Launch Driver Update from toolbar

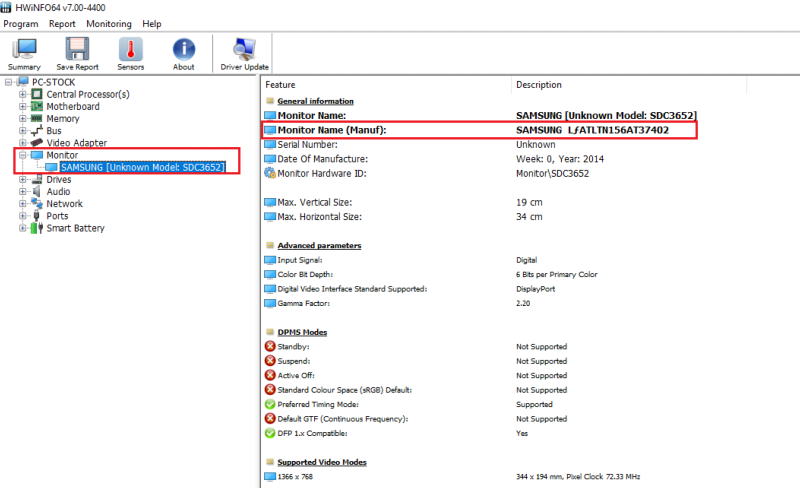244,54
